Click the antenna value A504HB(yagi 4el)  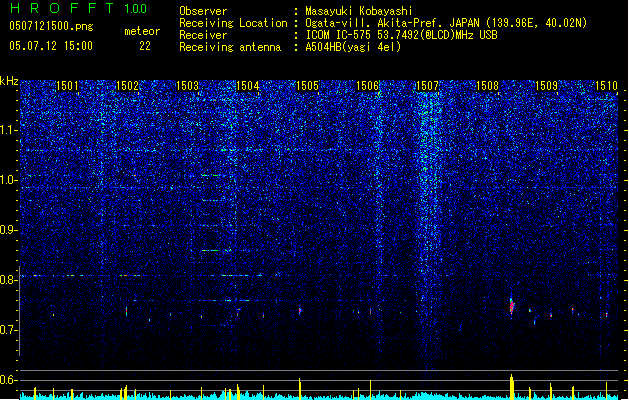[353, 47]
